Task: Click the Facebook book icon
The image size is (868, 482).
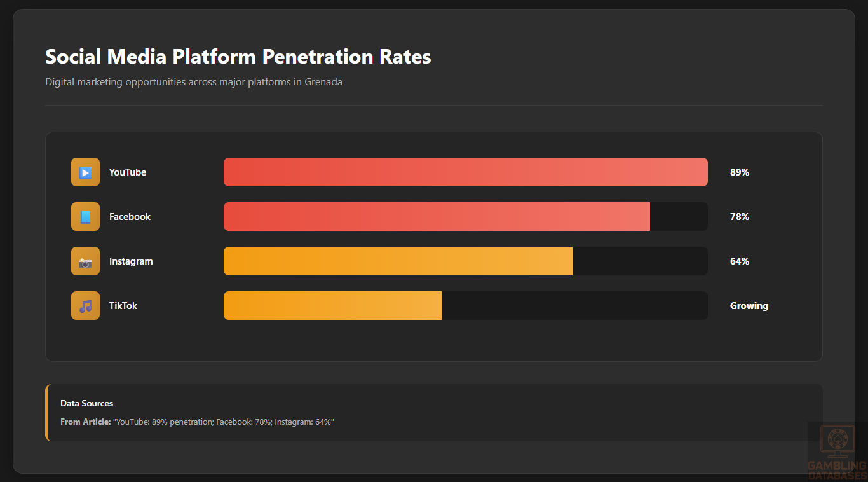Action: point(85,217)
